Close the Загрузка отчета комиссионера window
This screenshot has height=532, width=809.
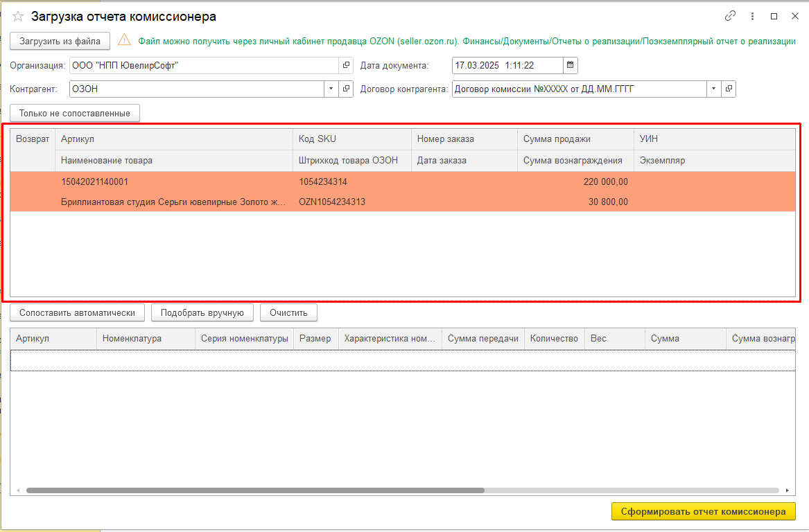tap(795, 16)
